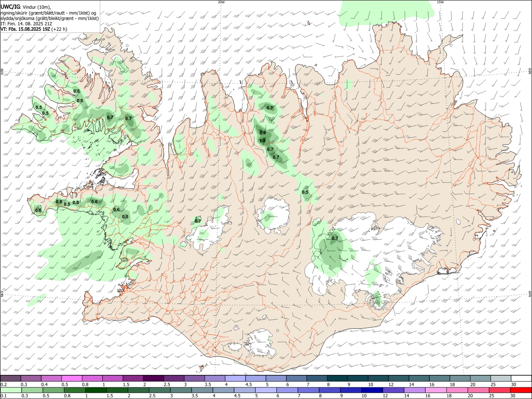Image resolution: width=532 pixels, height=399 pixels.
Task: Select lower legend violet swatch between 14 and 16
Action: 414,390
